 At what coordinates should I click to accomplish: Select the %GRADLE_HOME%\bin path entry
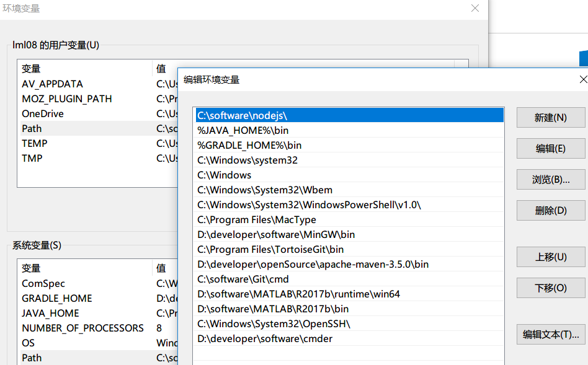click(279, 145)
